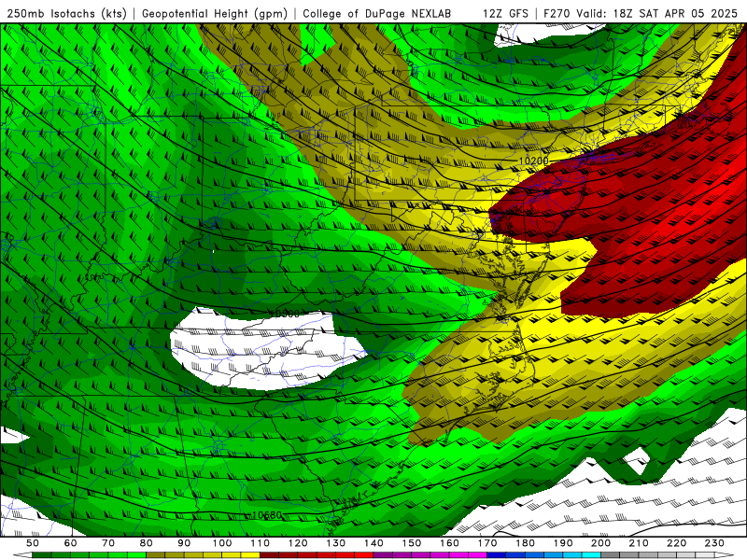Click the 230 value on the color scale
747x560 pixels.
714,543
